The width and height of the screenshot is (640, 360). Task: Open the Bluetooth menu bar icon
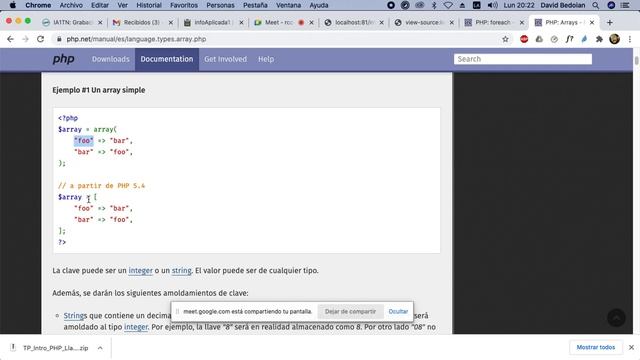tap(434, 5)
